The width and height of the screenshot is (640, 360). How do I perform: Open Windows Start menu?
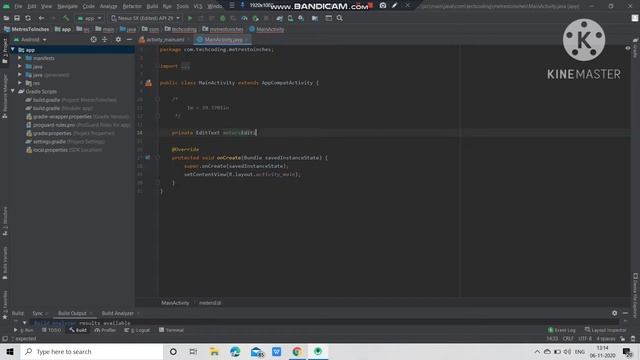coord(10,351)
